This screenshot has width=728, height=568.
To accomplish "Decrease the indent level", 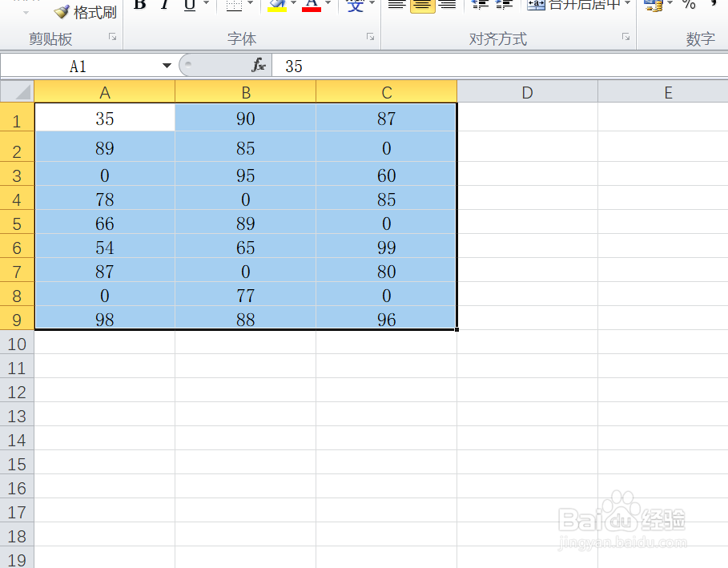I will [x=480, y=5].
